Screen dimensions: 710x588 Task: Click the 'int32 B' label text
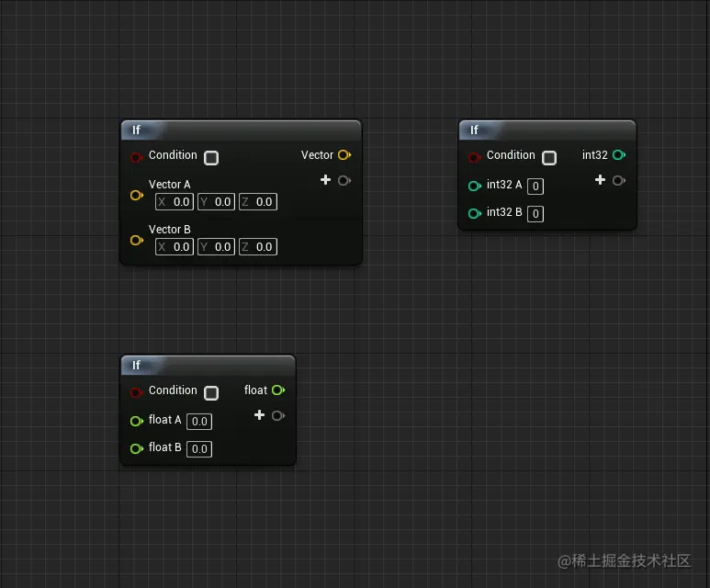[504, 212]
